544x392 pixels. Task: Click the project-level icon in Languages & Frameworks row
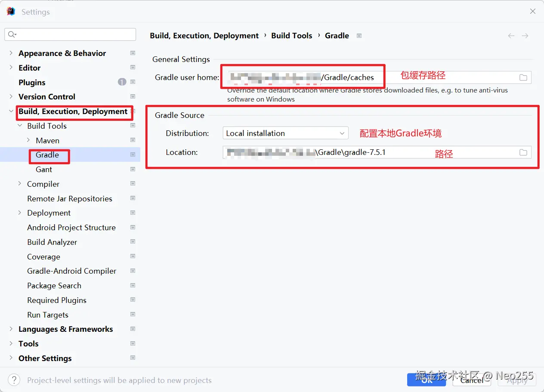point(133,329)
